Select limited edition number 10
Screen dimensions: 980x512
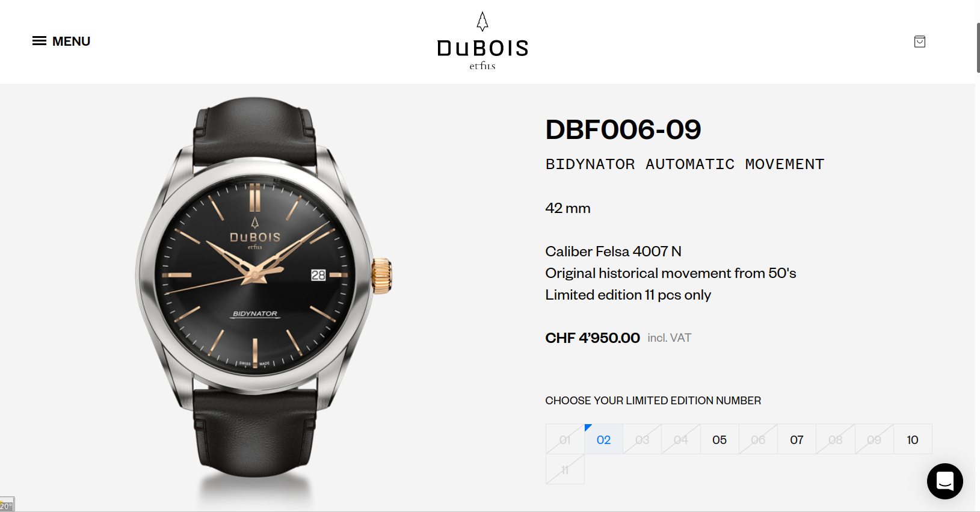(x=913, y=439)
